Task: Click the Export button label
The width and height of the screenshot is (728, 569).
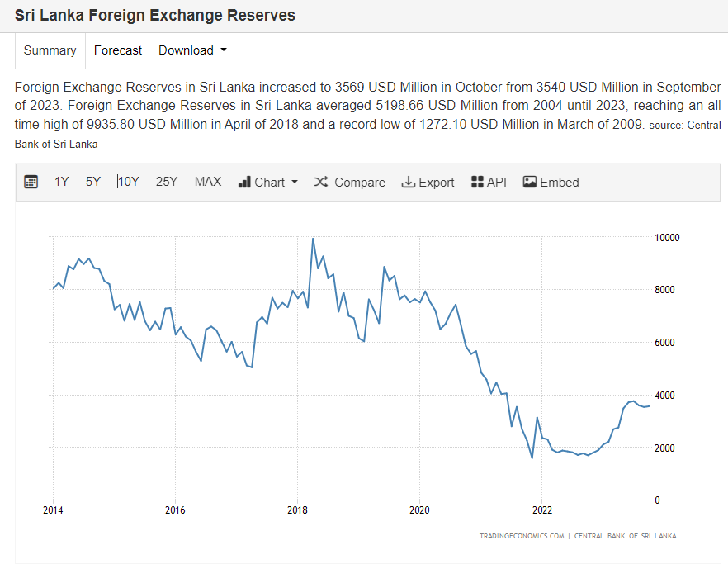Action: (437, 182)
